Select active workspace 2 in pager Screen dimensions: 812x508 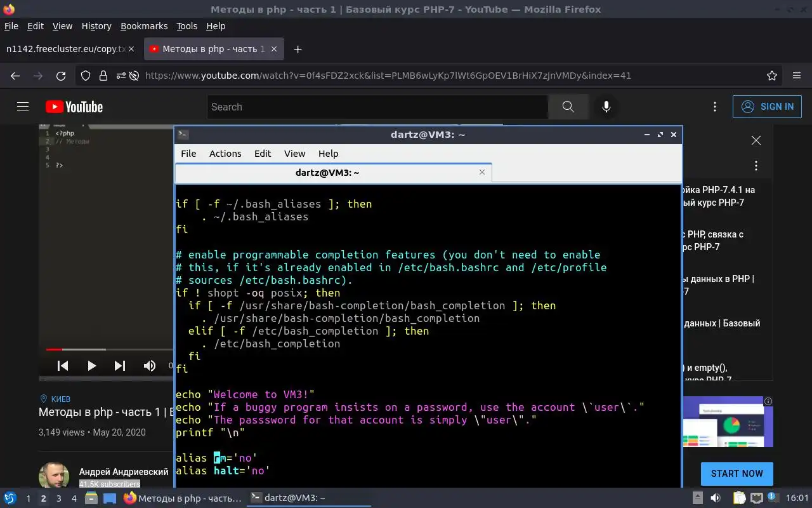coord(43,498)
